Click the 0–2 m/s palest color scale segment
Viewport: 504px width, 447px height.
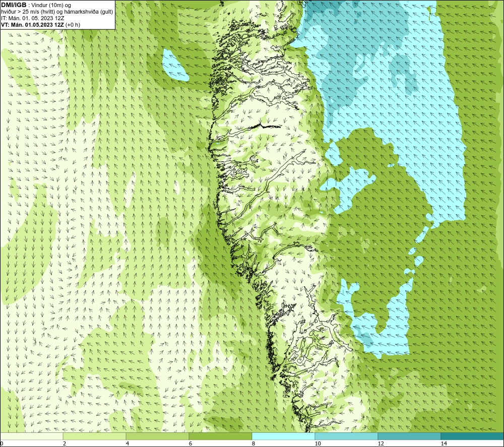click(x=31, y=436)
